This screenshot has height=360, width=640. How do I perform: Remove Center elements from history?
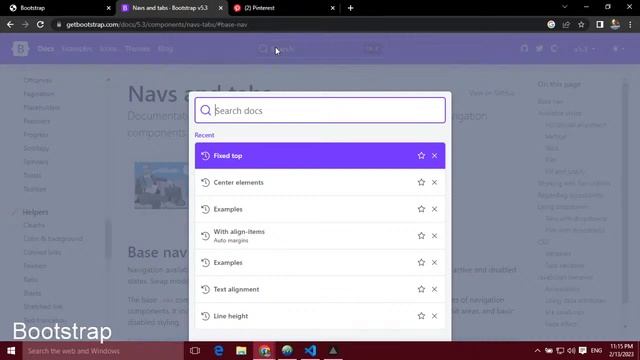click(x=434, y=182)
